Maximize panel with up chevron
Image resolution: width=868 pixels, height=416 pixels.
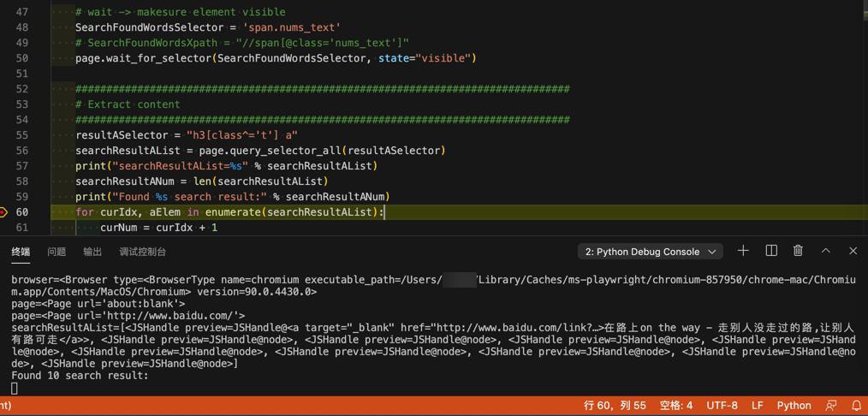coord(825,251)
